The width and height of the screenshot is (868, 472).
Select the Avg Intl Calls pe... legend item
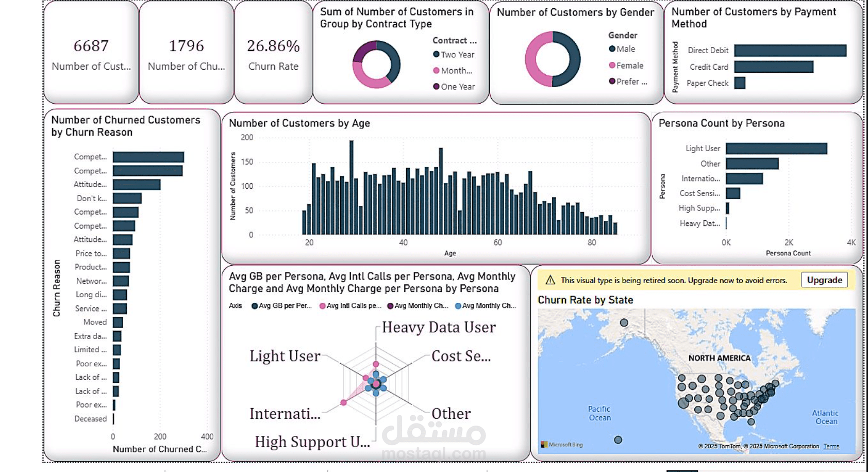point(350,306)
